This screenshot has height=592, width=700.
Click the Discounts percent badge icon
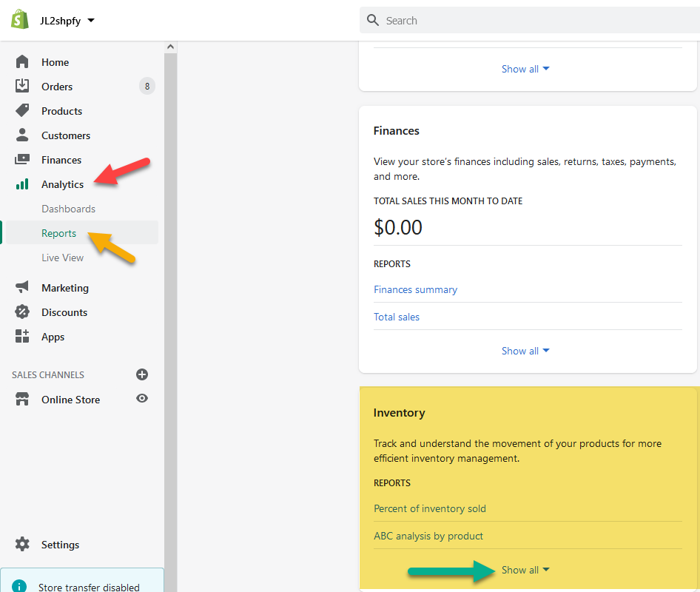[x=22, y=312]
